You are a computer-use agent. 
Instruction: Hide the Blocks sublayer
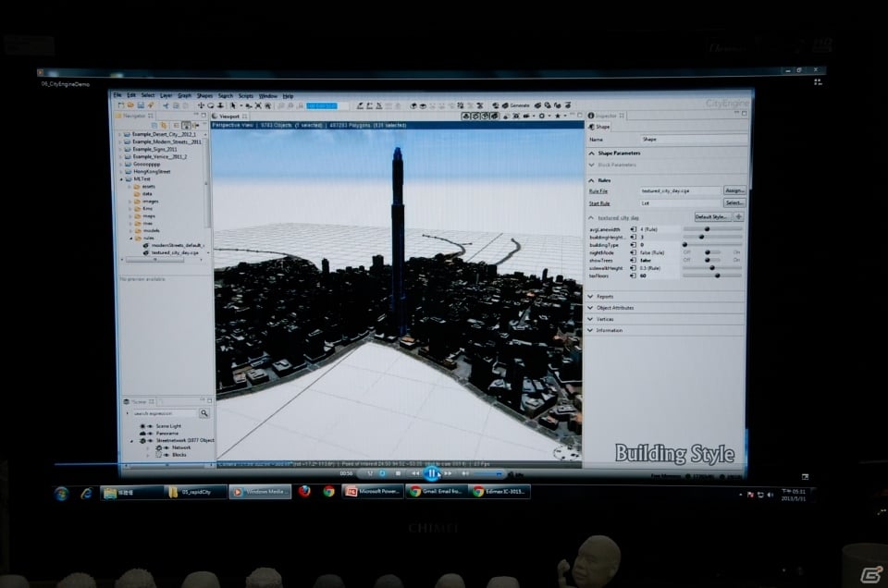click(x=166, y=455)
